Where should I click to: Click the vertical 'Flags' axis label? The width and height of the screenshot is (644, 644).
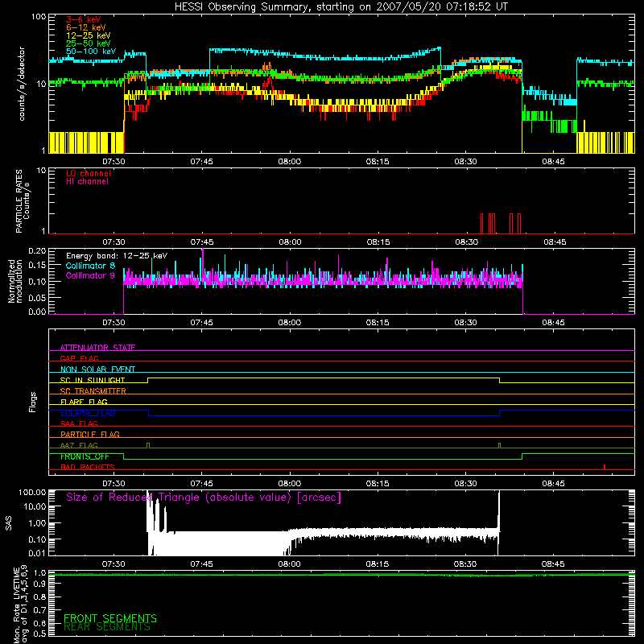[33, 402]
